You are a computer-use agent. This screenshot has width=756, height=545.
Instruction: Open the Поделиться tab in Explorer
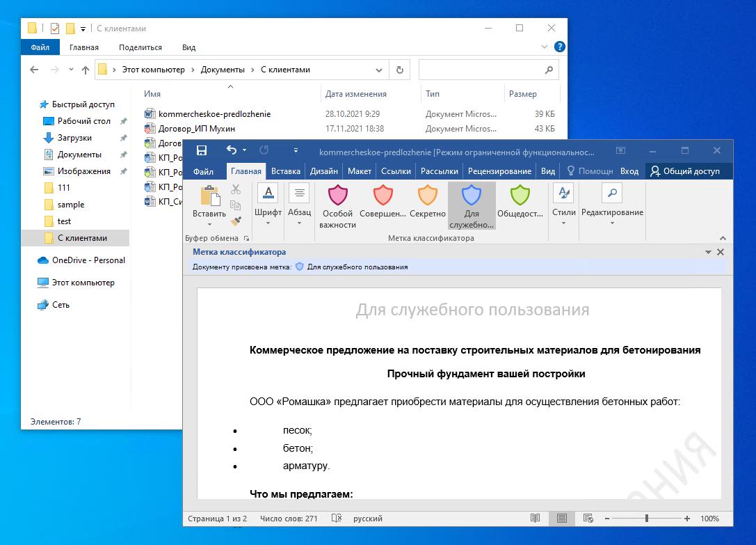coord(140,47)
